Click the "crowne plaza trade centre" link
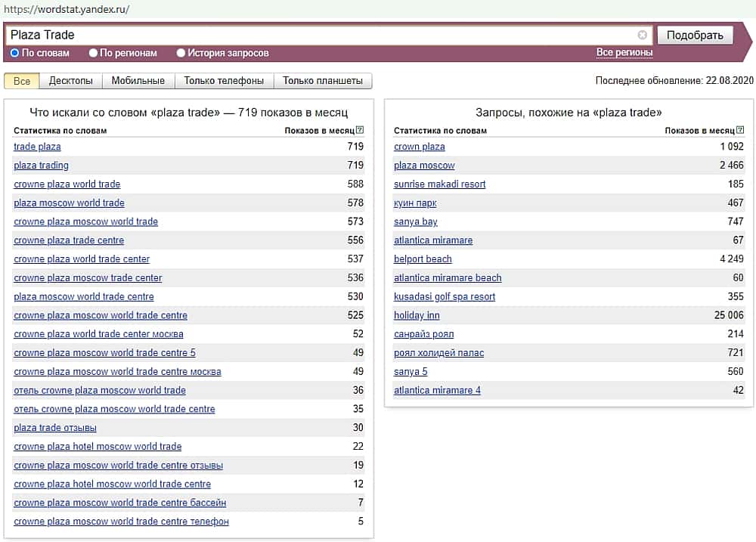756x542 pixels. coord(69,240)
